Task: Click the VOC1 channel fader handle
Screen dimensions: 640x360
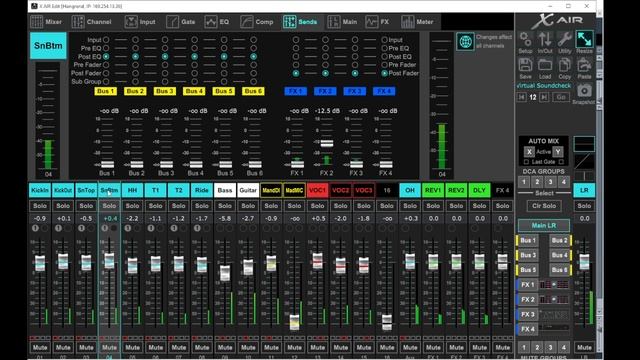Action: [x=318, y=261]
